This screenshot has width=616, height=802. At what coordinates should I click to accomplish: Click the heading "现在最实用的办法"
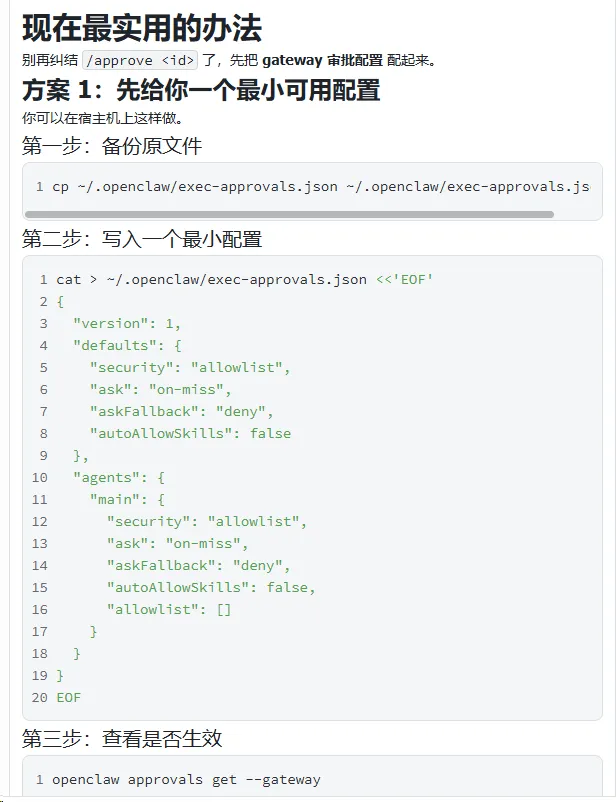(141, 28)
